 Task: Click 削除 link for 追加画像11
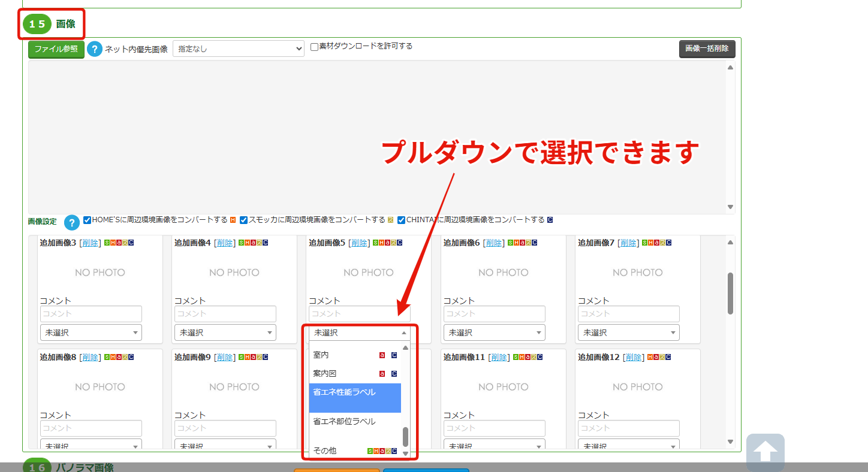coord(499,357)
